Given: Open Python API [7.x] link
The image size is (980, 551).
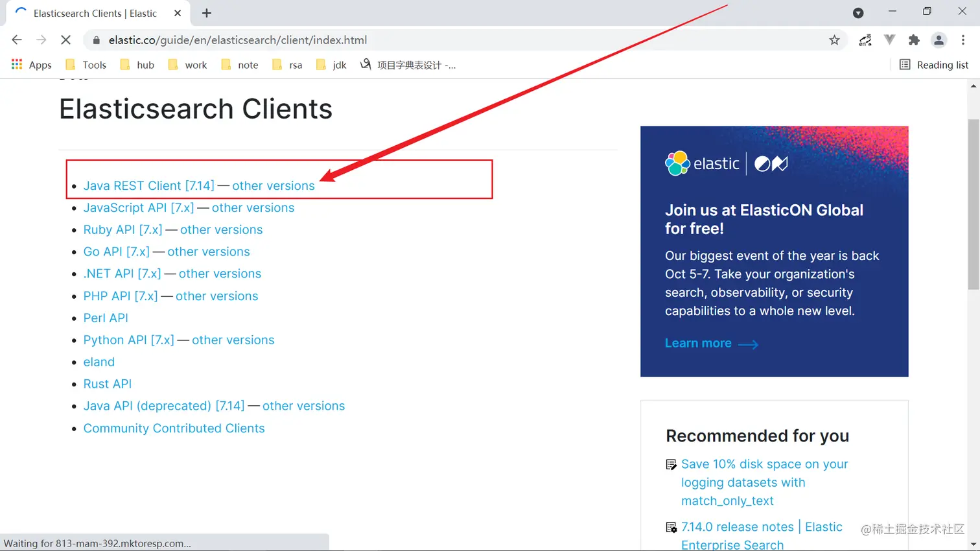Looking at the screenshot, I should coord(128,340).
